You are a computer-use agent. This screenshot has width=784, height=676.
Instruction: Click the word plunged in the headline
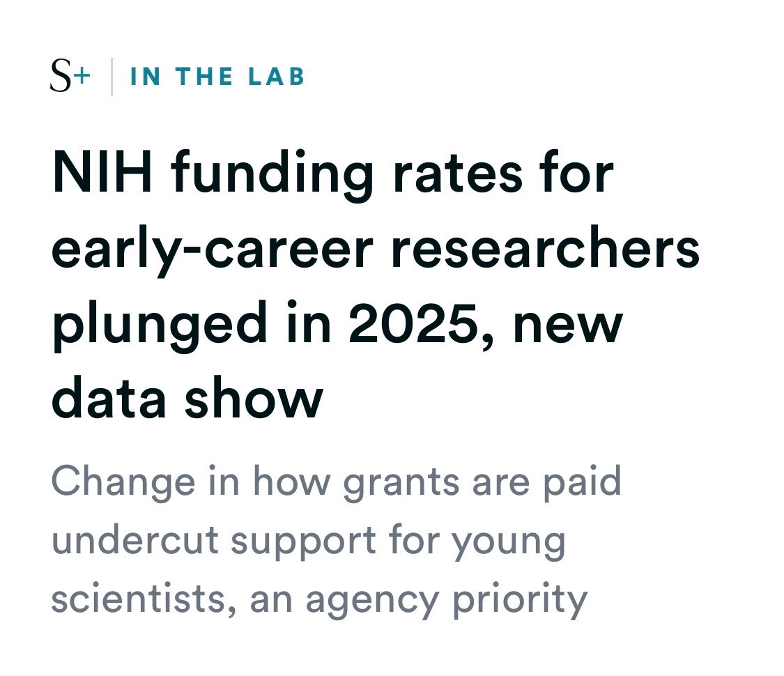160,326
